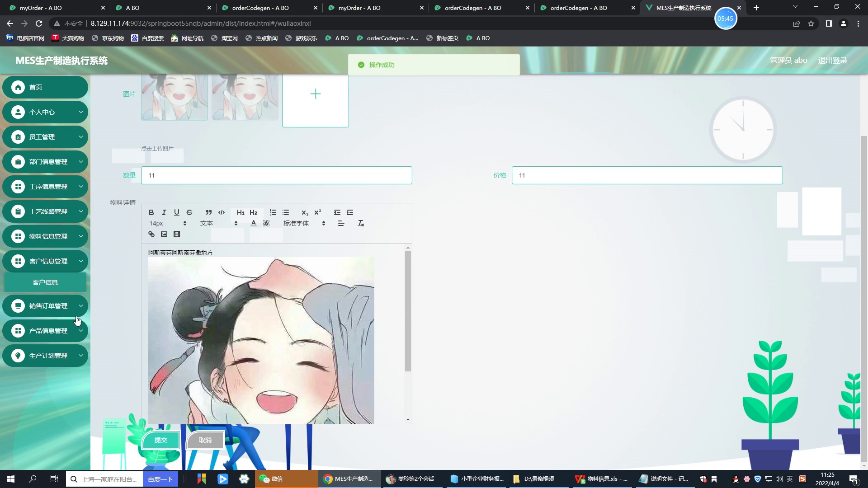Viewport: 868px width, 488px height.
Task: Open the text color picker
Action: coord(254,223)
